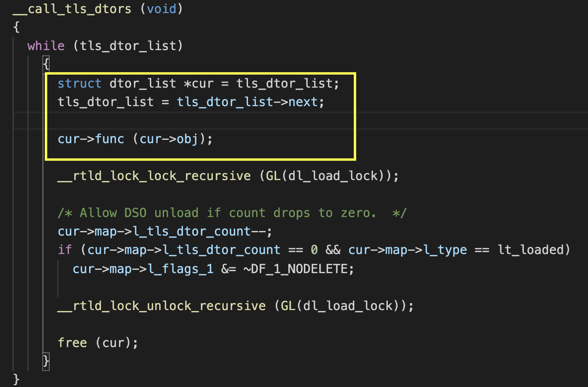This screenshot has height=387, width=588.
Task: Click the __call_tls_dtors function name
Action: (x=72, y=9)
